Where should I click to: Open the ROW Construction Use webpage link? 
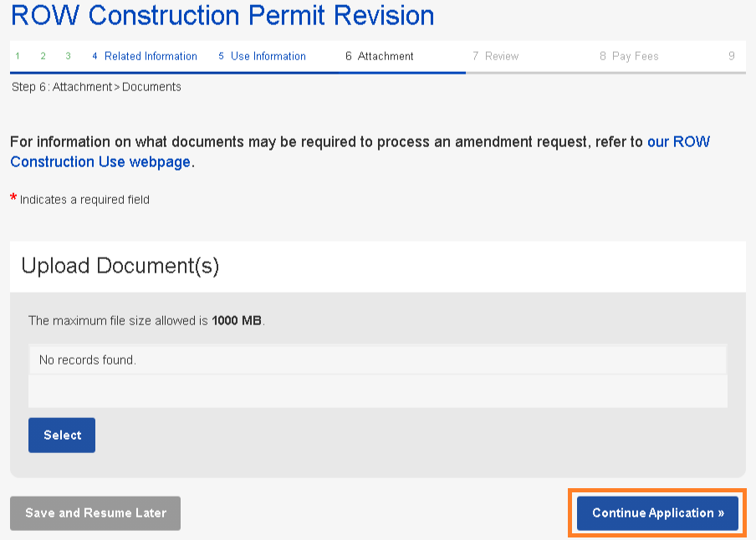tap(100, 162)
